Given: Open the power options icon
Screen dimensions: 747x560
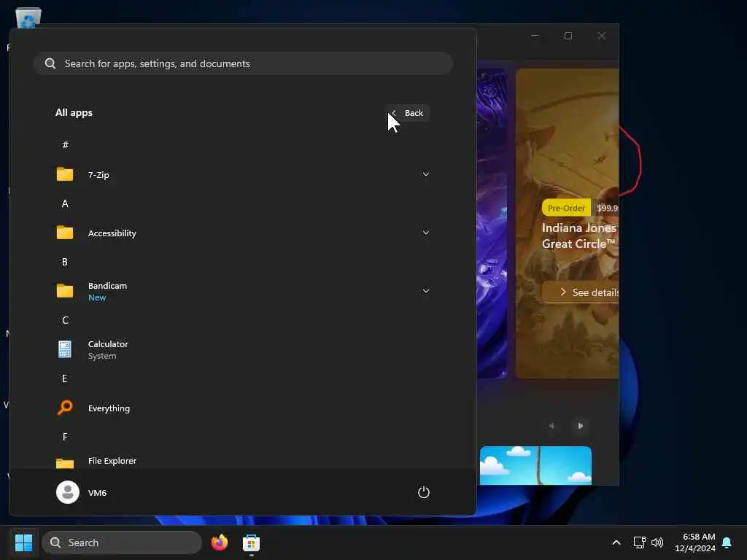Looking at the screenshot, I should pos(424,492).
